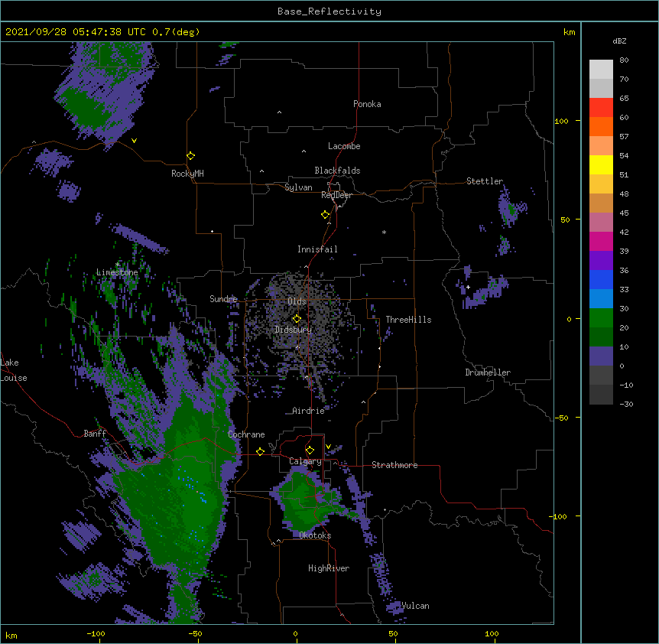
Task: Click the RedDeer city label
Action: [336, 195]
